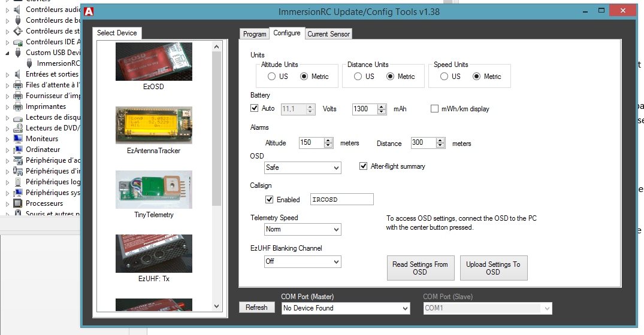This screenshot has height=335, width=644.
Task: Click the Select Device tab
Action: pyautogui.click(x=117, y=33)
